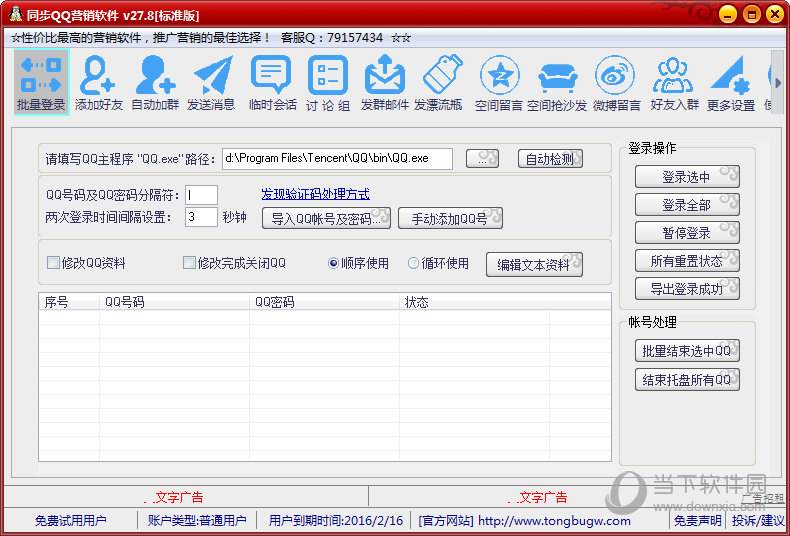
Task: Open the http://www.tongbugw.com official website link
Action: point(554,520)
